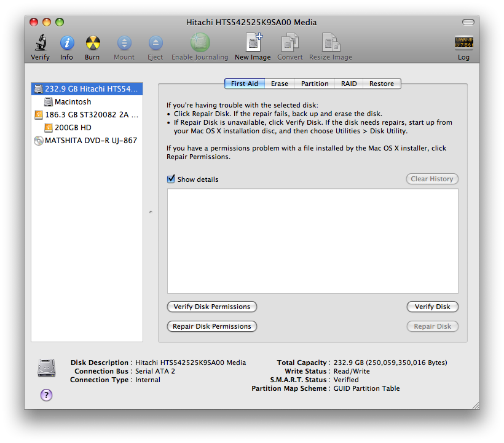The image size is (504, 443).
Task: Click the Verify Disk Permissions button
Action: tap(212, 307)
